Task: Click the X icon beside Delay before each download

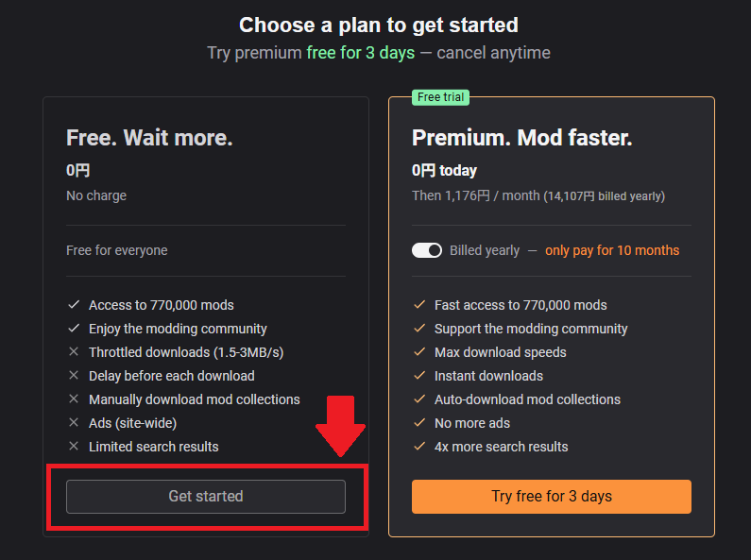Action: click(x=74, y=376)
